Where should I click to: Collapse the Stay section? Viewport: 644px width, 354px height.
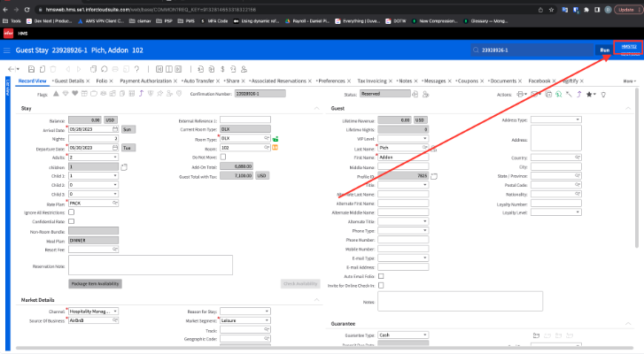(x=316, y=108)
